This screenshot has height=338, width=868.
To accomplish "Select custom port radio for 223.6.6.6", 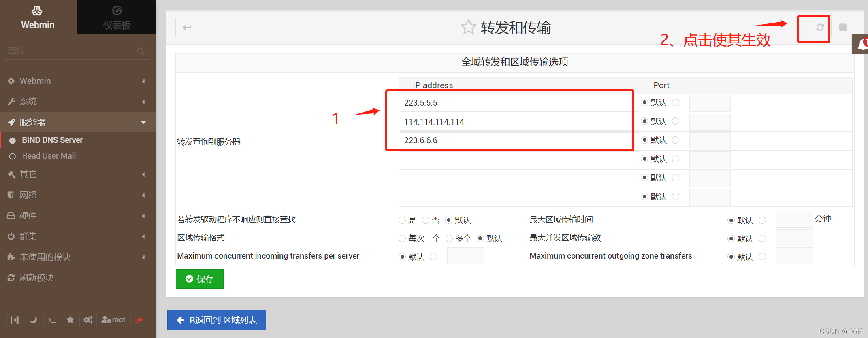I will coord(676,140).
